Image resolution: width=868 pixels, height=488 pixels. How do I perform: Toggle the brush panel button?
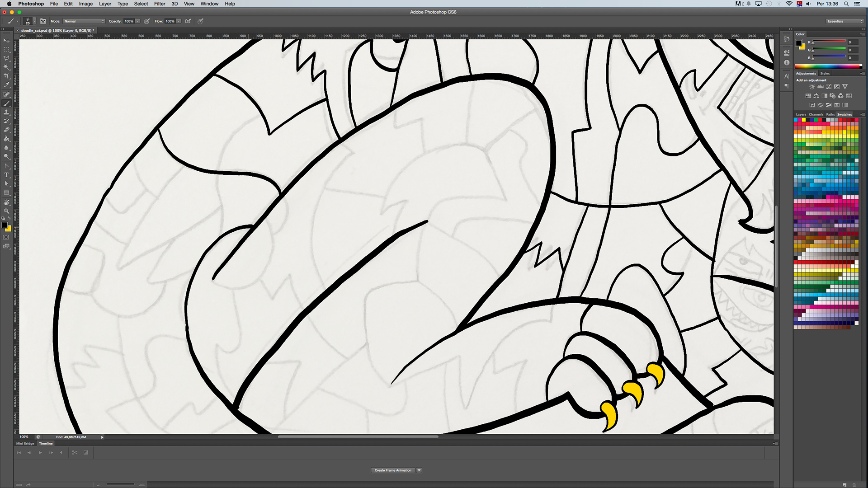click(x=43, y=21)
